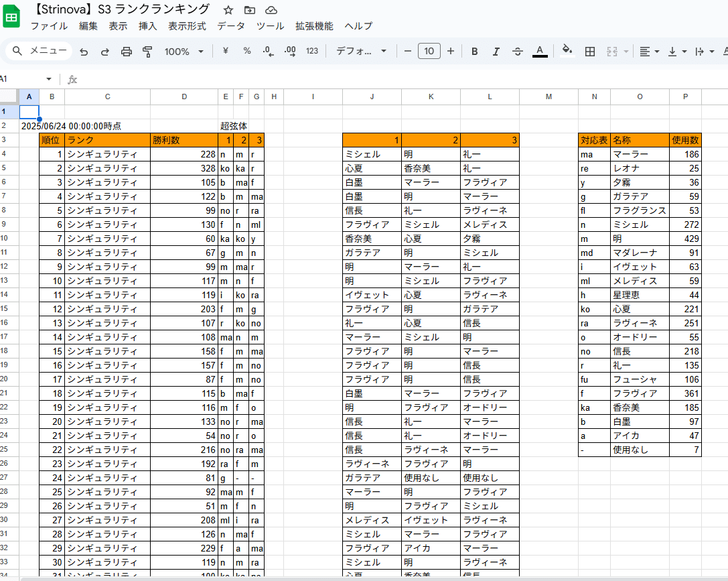
Task: Increase font size with plus
Action: pos(450,51)
